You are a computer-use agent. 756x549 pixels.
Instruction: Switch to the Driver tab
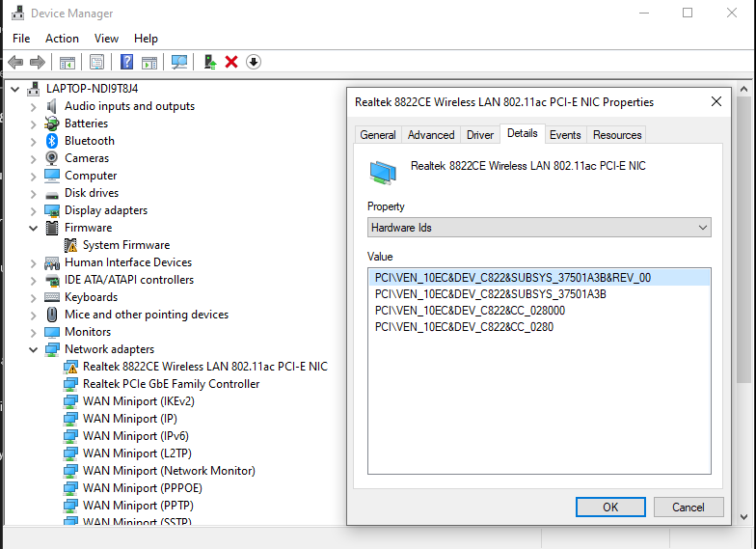[480, 135]
